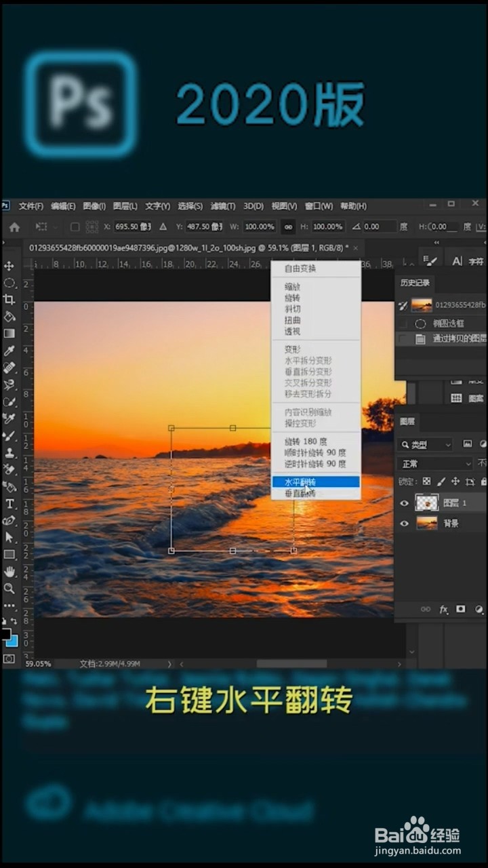Click the X position input field
This screenshot has height=868, width=488.
coord(132,227)
